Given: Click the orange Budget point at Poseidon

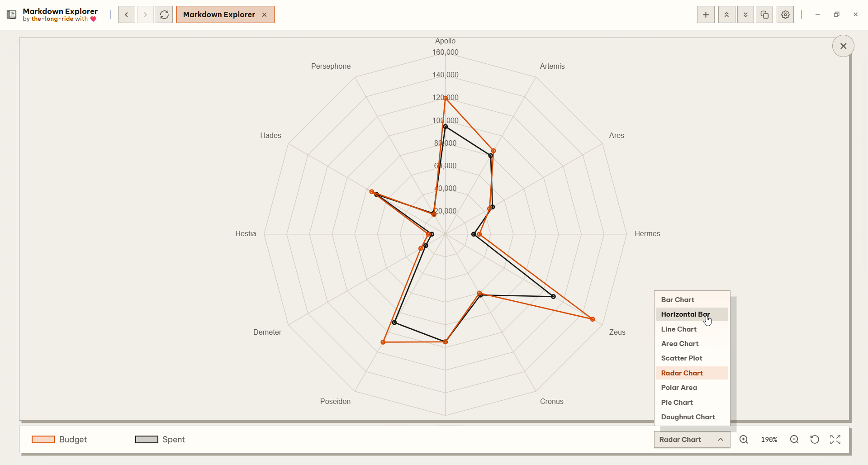Looking at the screenshot, I should click(x=383, y=342).
